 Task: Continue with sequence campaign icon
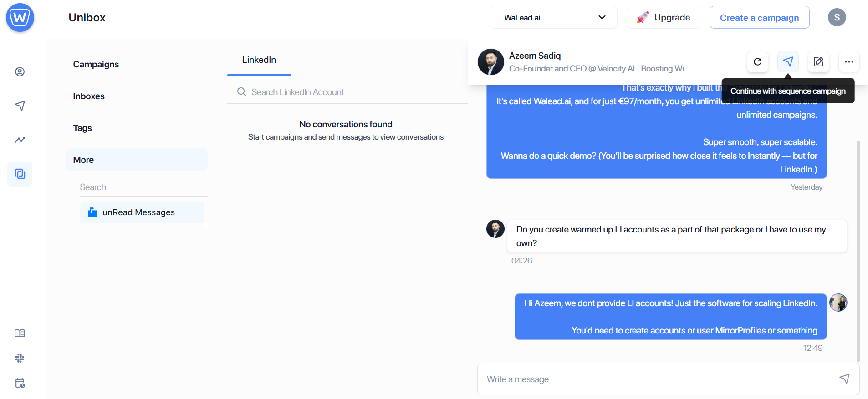coord(788,62)
